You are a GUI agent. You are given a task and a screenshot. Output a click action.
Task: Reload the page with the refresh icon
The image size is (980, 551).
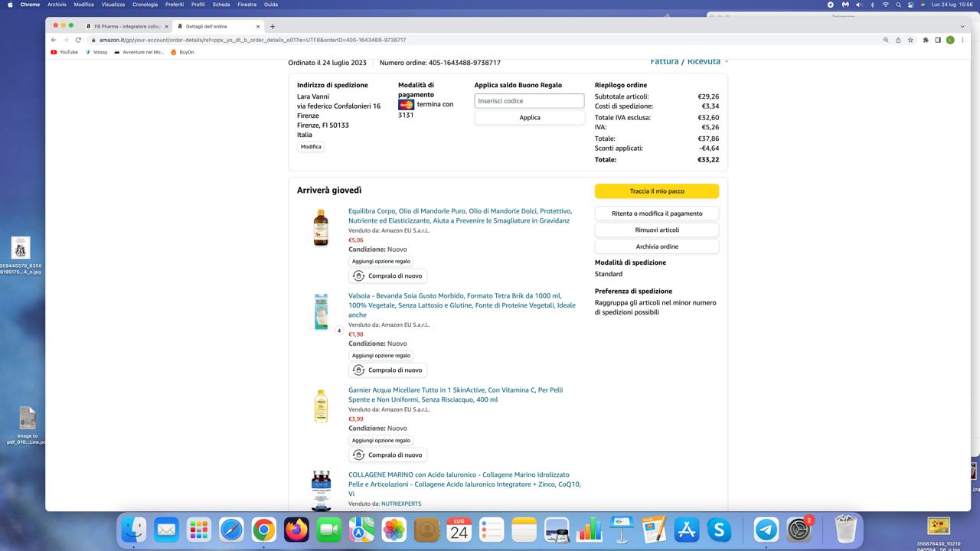[x=78, y=40]
